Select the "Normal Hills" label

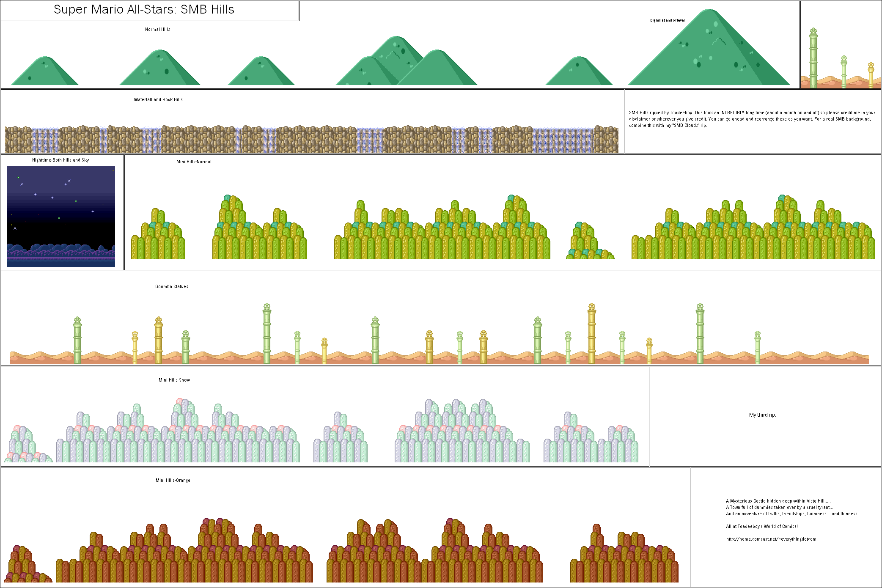point(157,29)
